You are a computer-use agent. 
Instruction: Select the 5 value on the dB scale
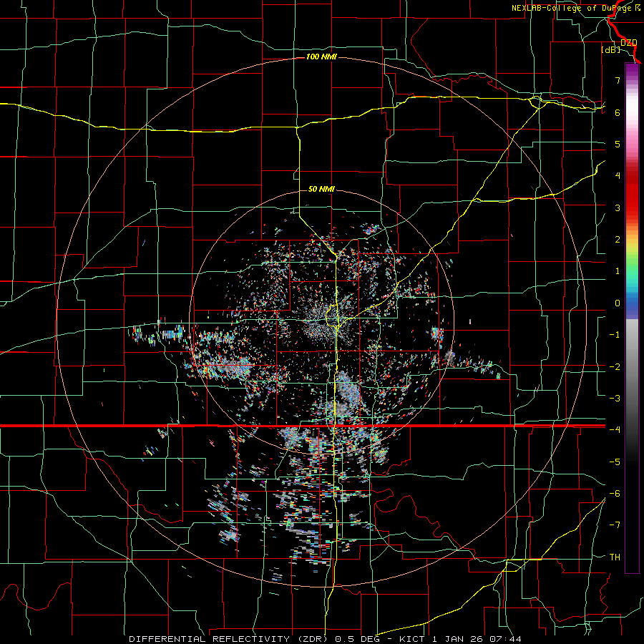click(618, 144)
